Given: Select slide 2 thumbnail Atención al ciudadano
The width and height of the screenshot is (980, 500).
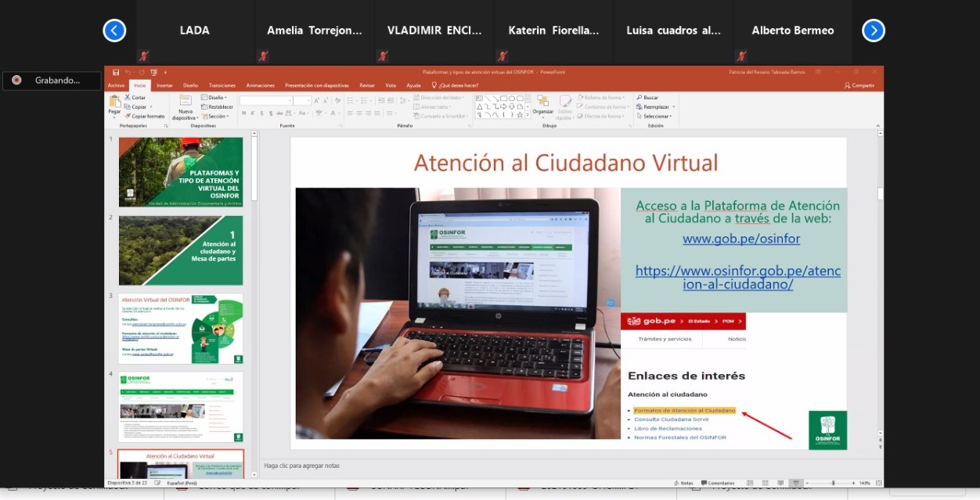Looking at the screenshot, I should 181,250.
